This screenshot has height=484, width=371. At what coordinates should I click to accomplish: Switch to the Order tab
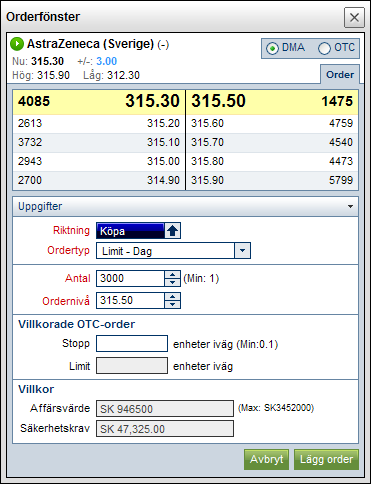click(x=340, y=74)
